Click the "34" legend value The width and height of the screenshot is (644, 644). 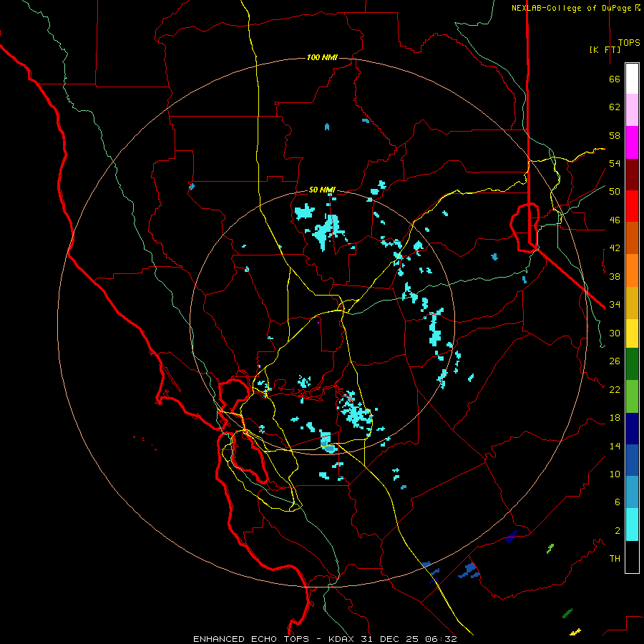coord(615,304)
